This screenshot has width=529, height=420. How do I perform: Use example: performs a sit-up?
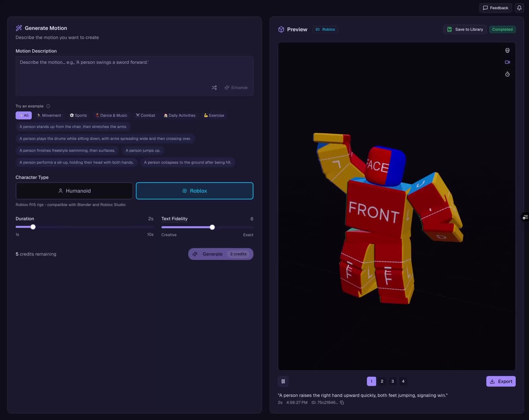[77, 162]
